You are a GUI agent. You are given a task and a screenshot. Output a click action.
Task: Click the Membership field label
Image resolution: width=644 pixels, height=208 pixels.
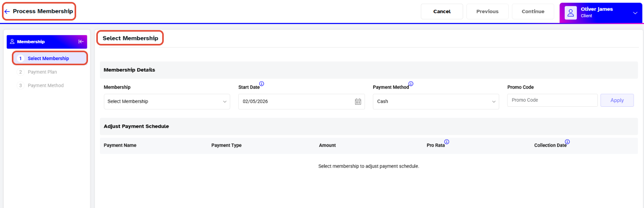pos(117,87)
